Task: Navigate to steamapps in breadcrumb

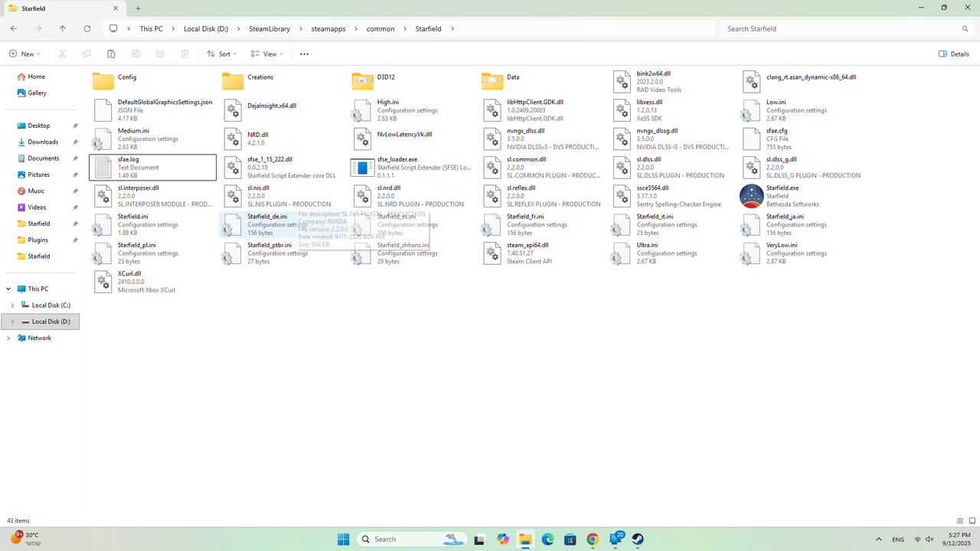Action: 328,28
